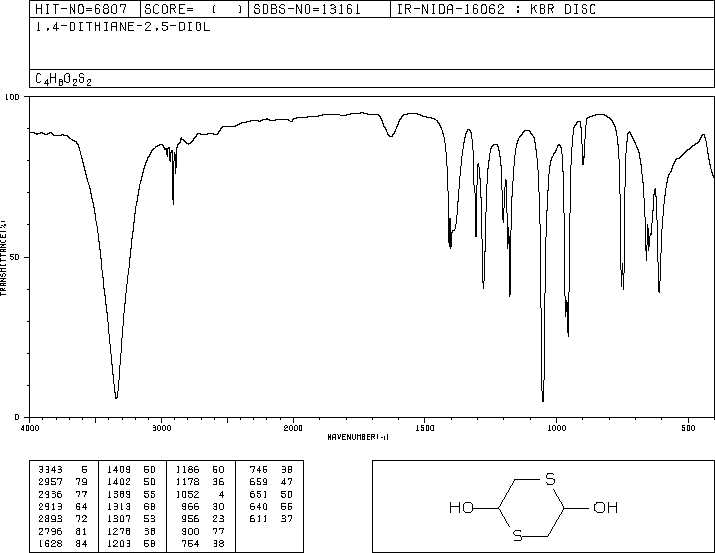715x553 pixels.
Task: Click the strongest peak bottom near 1052
Action: 543,399
